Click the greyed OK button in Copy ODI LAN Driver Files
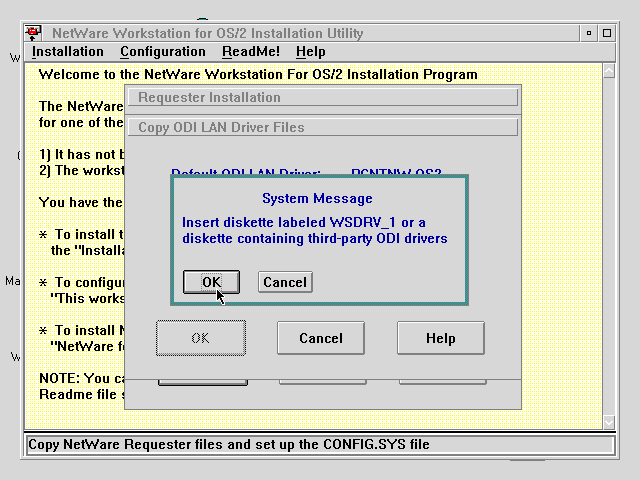The height and width of the screenshot is (480, 640). [201, 338]
